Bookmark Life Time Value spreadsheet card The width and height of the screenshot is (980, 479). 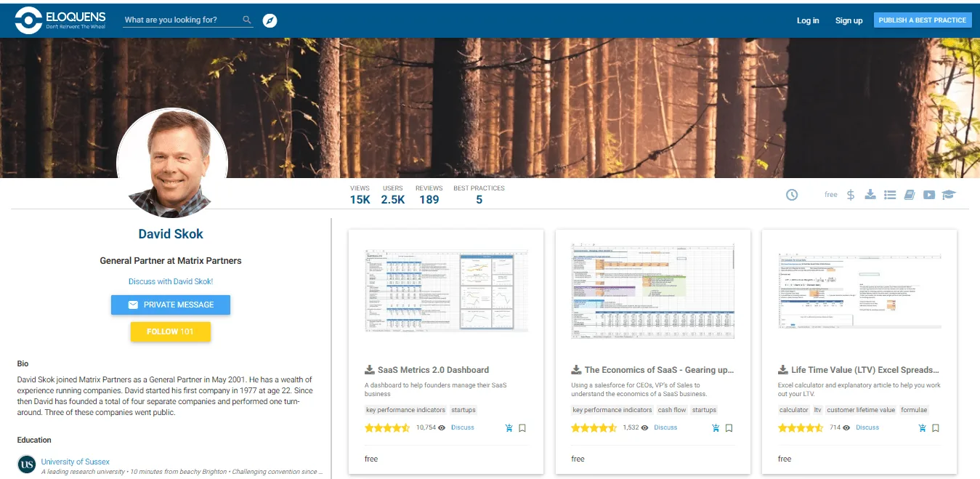click(936, 428)
